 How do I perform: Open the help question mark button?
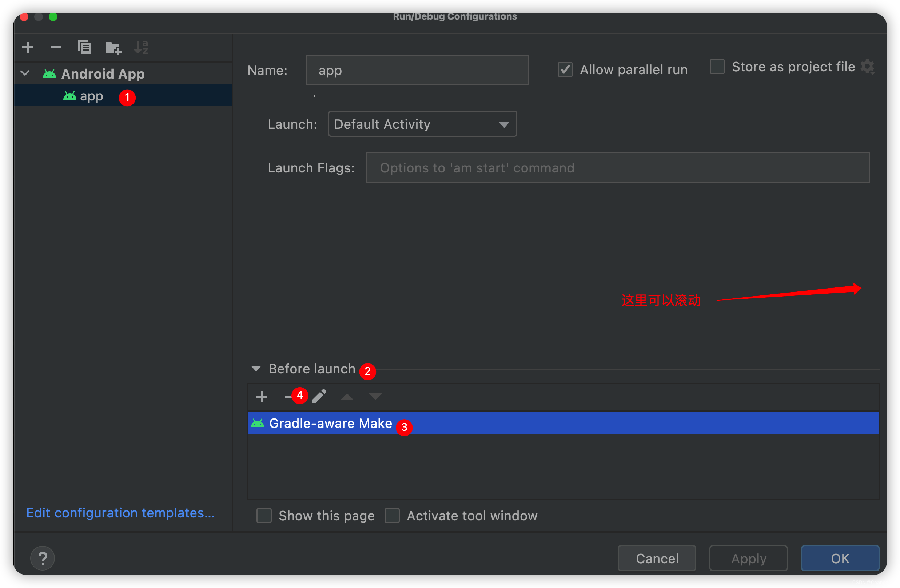click(42, 558)
